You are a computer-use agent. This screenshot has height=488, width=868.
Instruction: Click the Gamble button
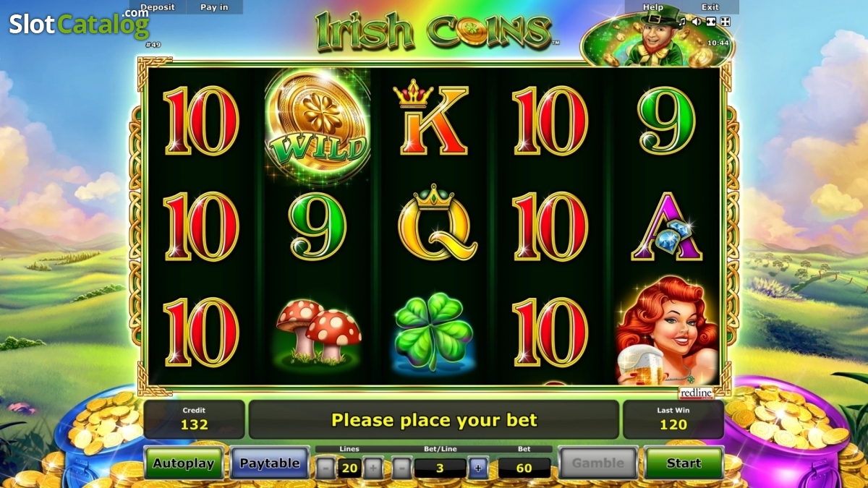coord(598,463)
